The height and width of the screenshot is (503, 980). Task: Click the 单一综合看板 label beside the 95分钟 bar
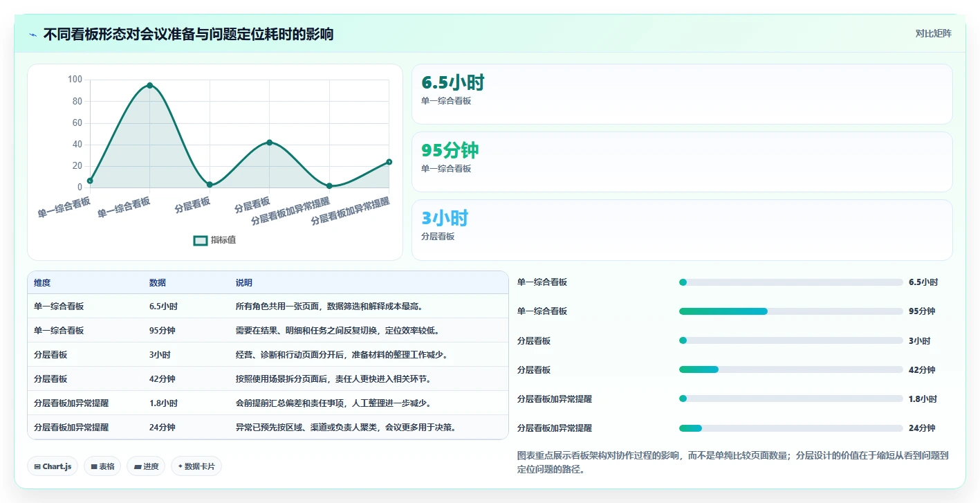tap(542, 311)
